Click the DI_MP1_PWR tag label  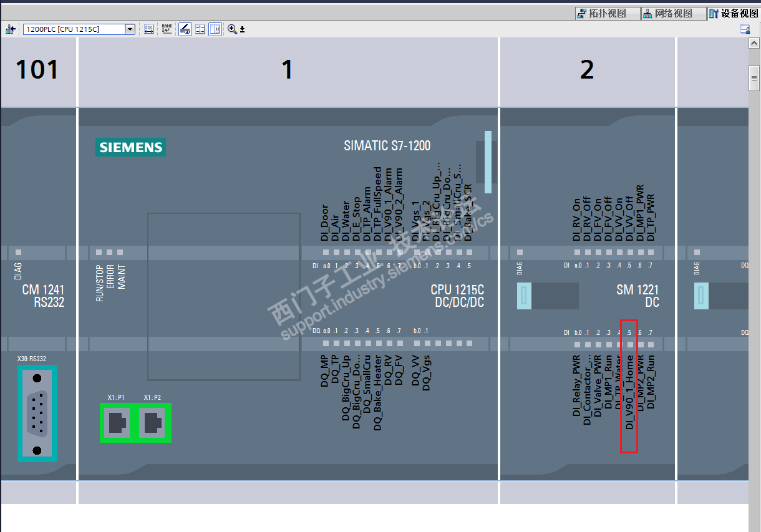point(640,213)
